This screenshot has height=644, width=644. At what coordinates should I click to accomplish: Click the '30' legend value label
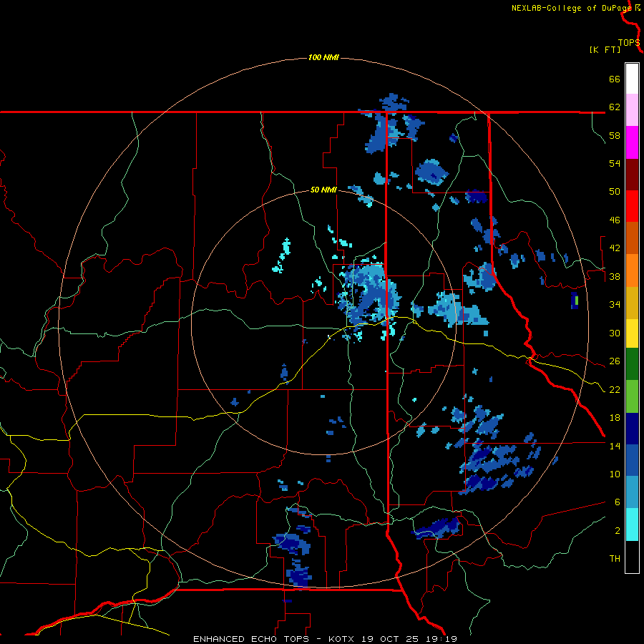point(615,333)
